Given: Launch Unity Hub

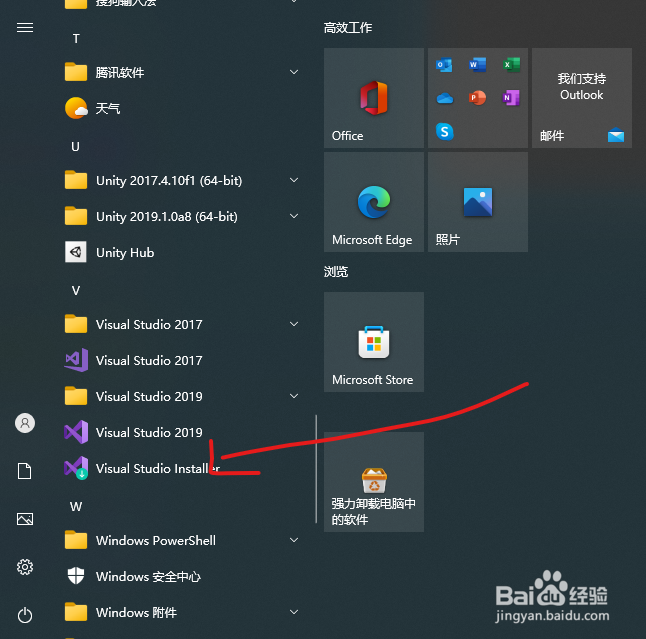Looking at the screenshot, I should [x=181, y=252].
